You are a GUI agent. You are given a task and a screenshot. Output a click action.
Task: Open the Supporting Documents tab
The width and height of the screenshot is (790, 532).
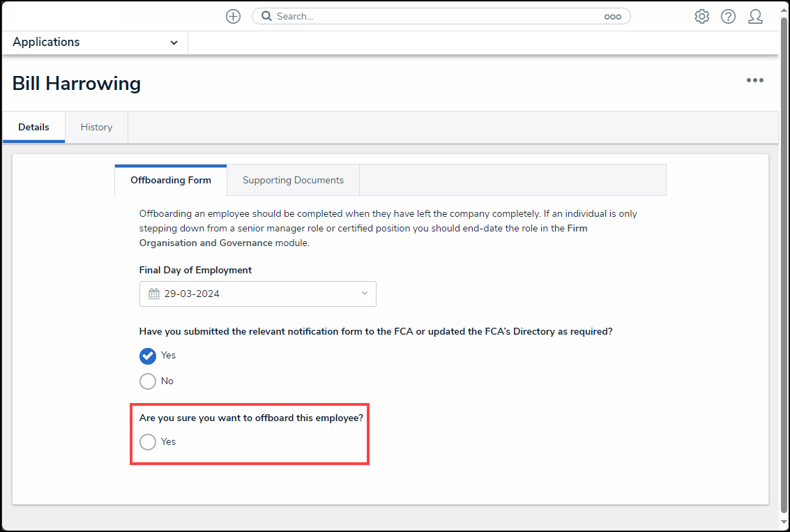point(293,180)
